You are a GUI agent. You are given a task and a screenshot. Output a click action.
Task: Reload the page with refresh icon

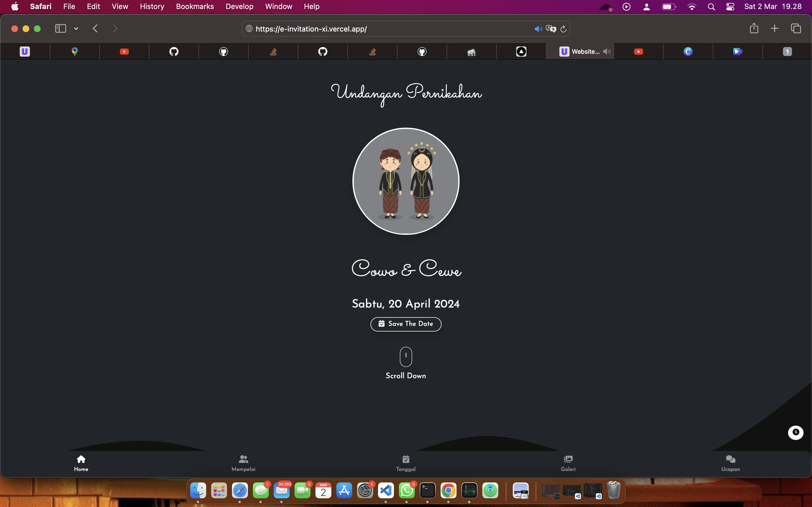pos(563,29)
